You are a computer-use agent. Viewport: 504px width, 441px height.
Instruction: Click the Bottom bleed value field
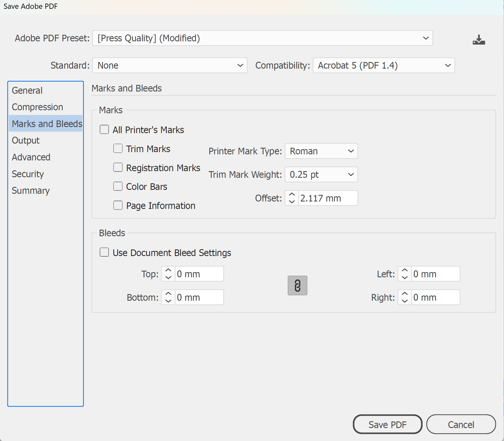coord(199,297)
